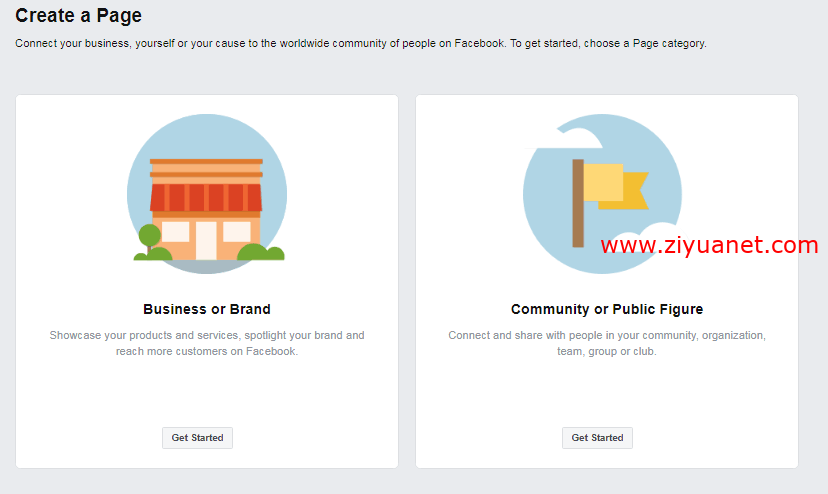The width and height of the screenshot is (828, 494).
Task: Click the www.ziyuanet.com watermark text
Action: [709, 245]
